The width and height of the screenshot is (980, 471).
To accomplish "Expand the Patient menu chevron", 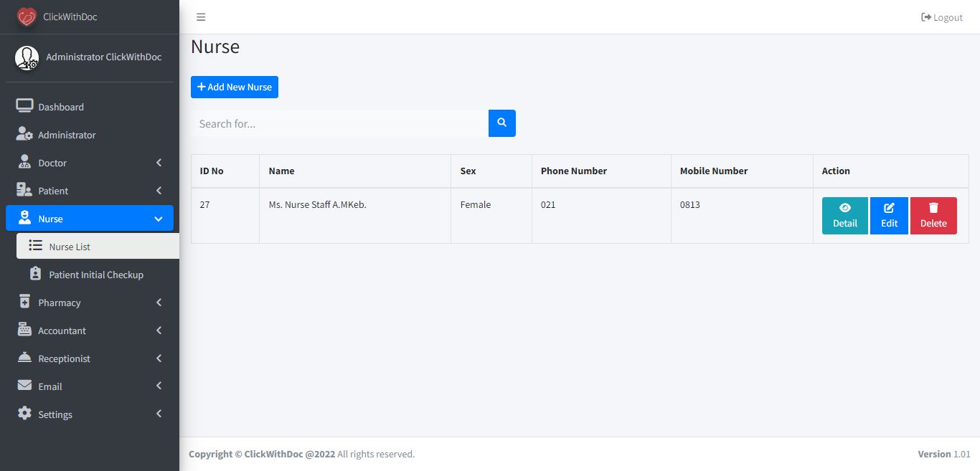I will click(x=159, y=191).
